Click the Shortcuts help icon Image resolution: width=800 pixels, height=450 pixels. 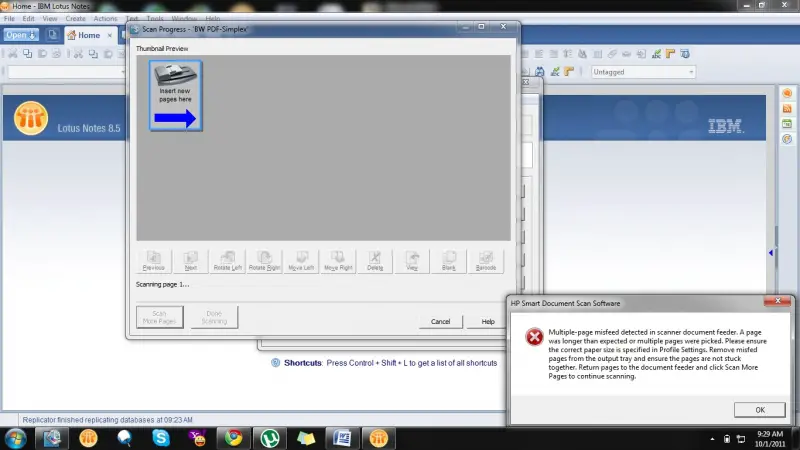[276, 363]
